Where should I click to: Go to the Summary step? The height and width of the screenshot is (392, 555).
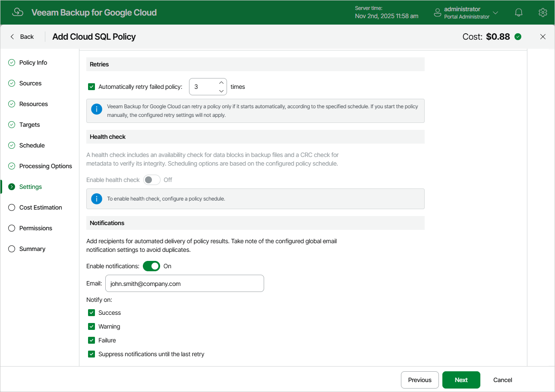[32, 249]
